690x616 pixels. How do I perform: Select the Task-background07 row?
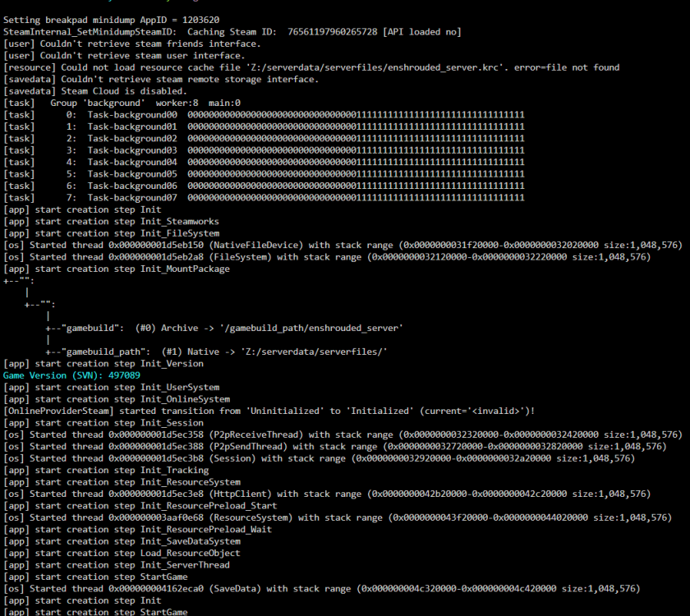(x=264, y=198)
